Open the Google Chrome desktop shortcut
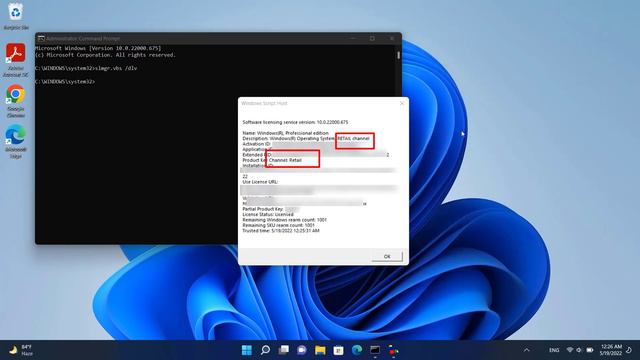The width and height of the screenshot is (640, 360). pyautogui.click(x=16, y=101)
